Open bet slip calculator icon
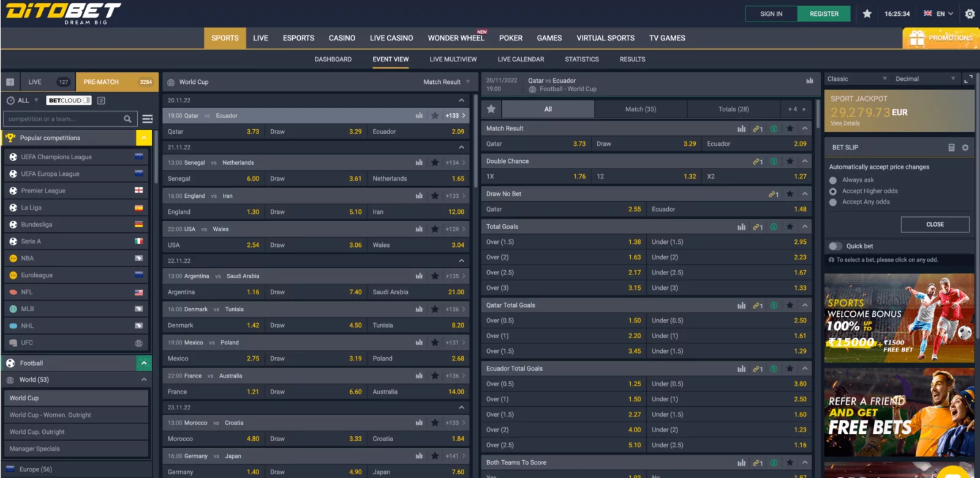Viewport: 980px width, 478px height. [951, 148]
